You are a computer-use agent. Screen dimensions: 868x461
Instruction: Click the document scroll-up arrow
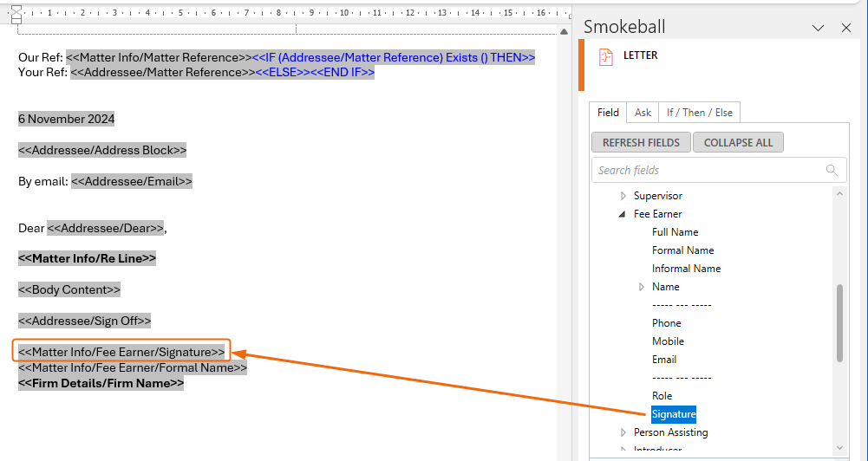pos(565,31)
